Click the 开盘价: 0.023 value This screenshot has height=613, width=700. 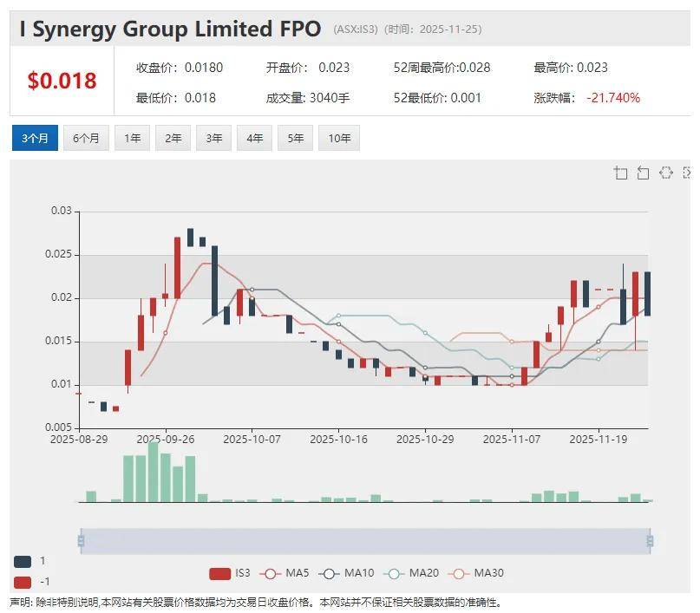point(308,68)
